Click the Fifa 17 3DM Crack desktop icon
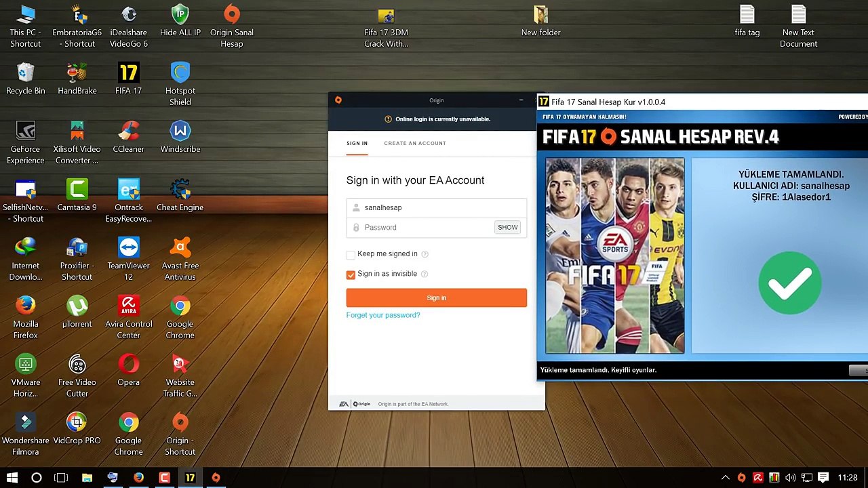The image size is (868, 488). (386, 27)
